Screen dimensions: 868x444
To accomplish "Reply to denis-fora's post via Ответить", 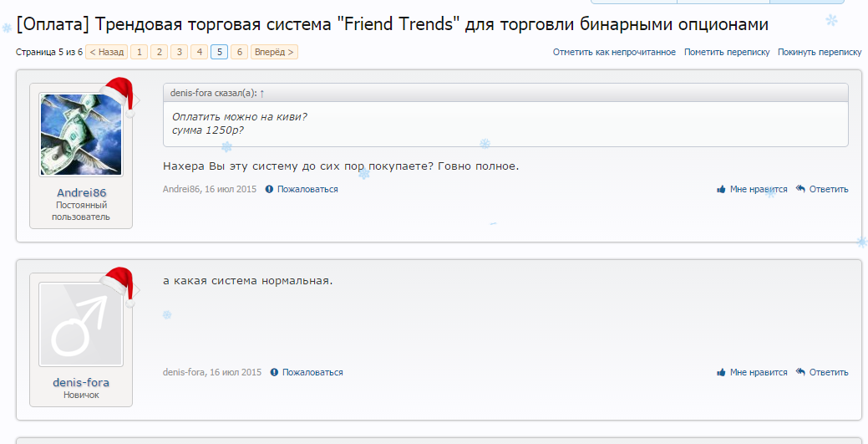I will click(829, 372).
